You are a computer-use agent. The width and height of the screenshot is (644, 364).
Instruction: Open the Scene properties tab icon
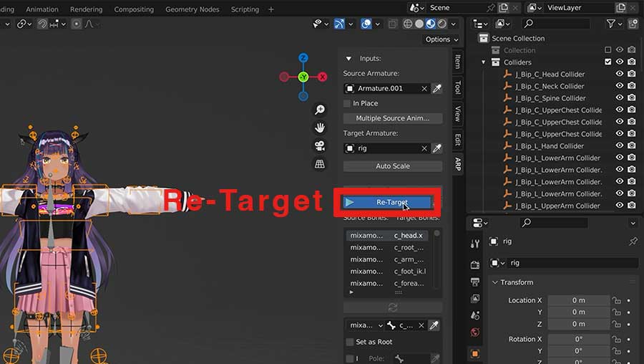point(475,315)
